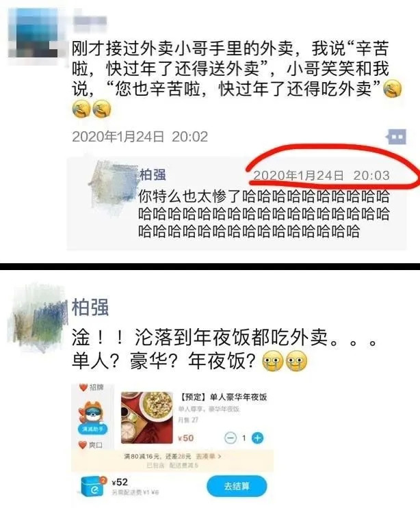Tap the name 柏强 in the comment box

coord(153,175)
